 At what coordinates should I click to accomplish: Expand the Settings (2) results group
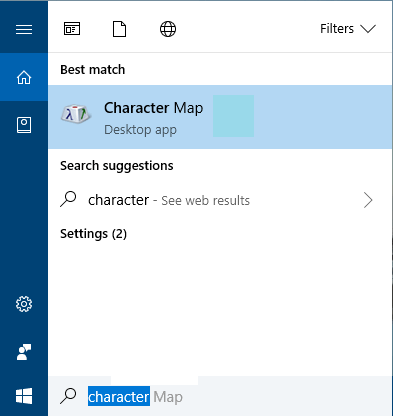coord(93,234)
